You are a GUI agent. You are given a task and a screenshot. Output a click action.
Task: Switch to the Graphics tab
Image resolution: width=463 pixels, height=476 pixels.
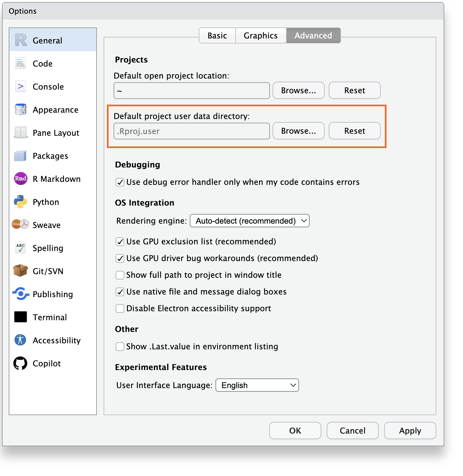coord(261,36)
